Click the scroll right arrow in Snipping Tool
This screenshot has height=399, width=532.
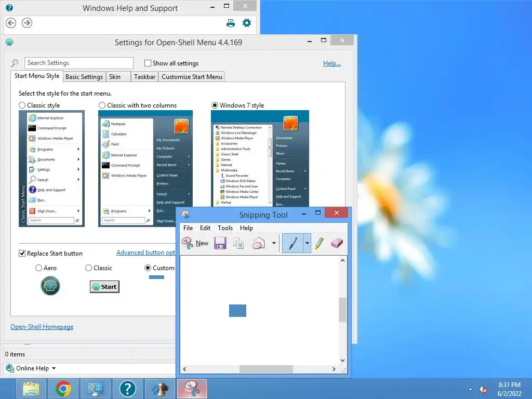(334, 369)
